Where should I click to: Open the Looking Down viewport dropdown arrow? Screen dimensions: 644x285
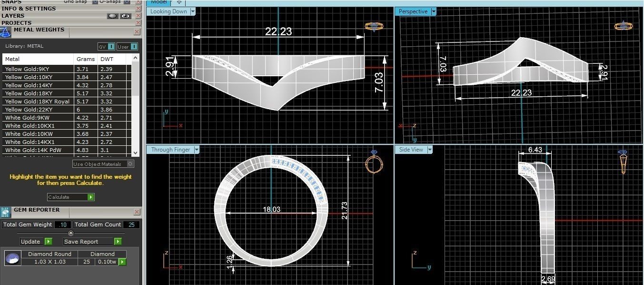193,11
